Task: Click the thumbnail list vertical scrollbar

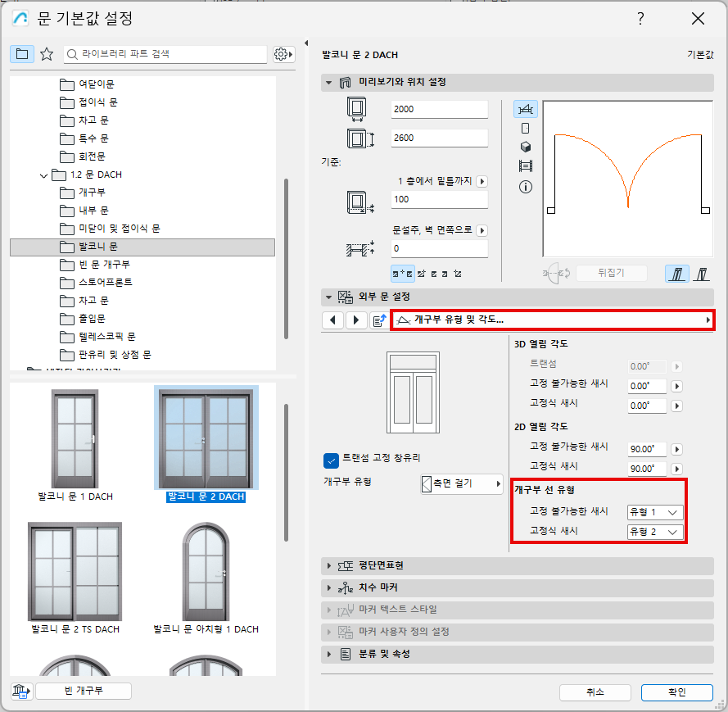Action: coord(286,472)
